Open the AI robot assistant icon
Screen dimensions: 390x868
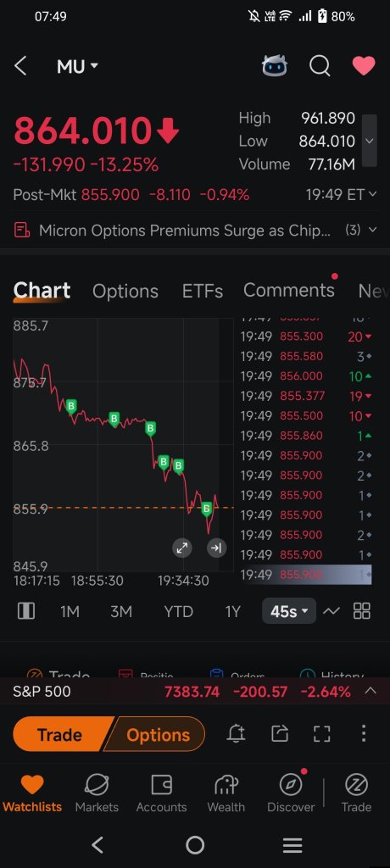(274, 66)
